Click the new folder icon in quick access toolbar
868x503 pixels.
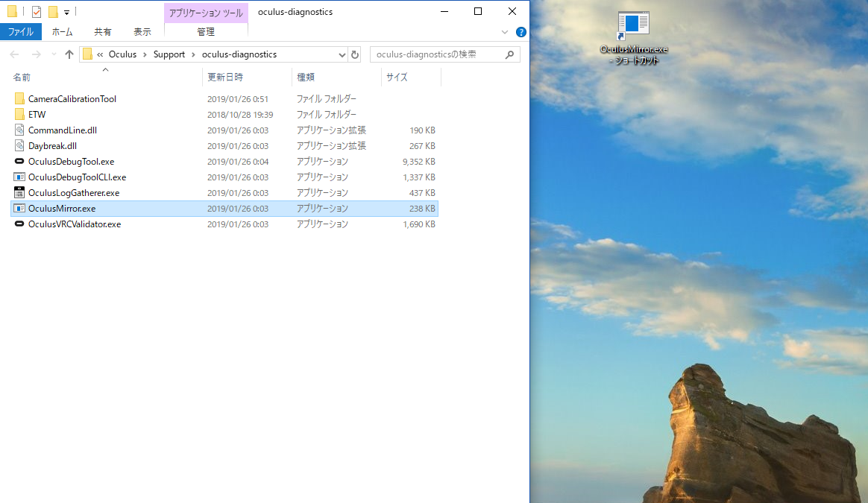click(53, 12)
